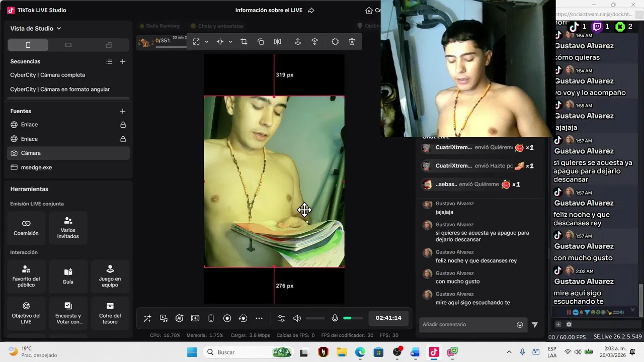This screenshot has width=644, height=362.
Task: Open the emoji picker in comment box
Action: point(520,325)
